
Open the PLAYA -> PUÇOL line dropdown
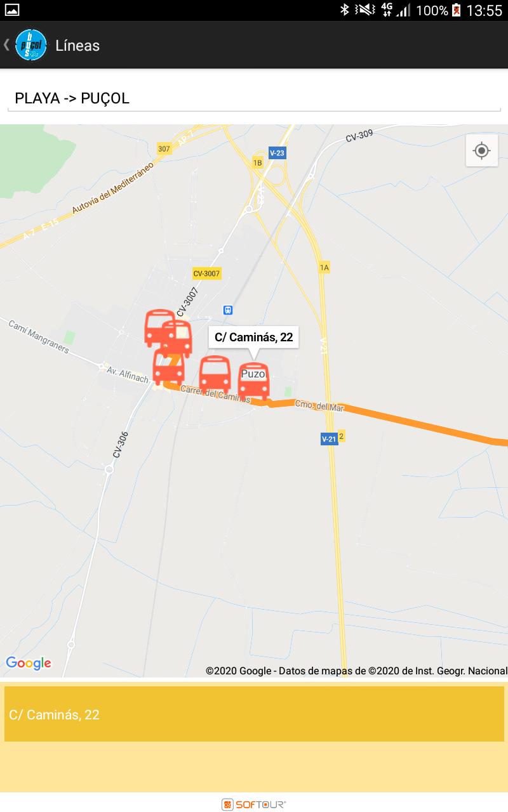coord(254,98)
